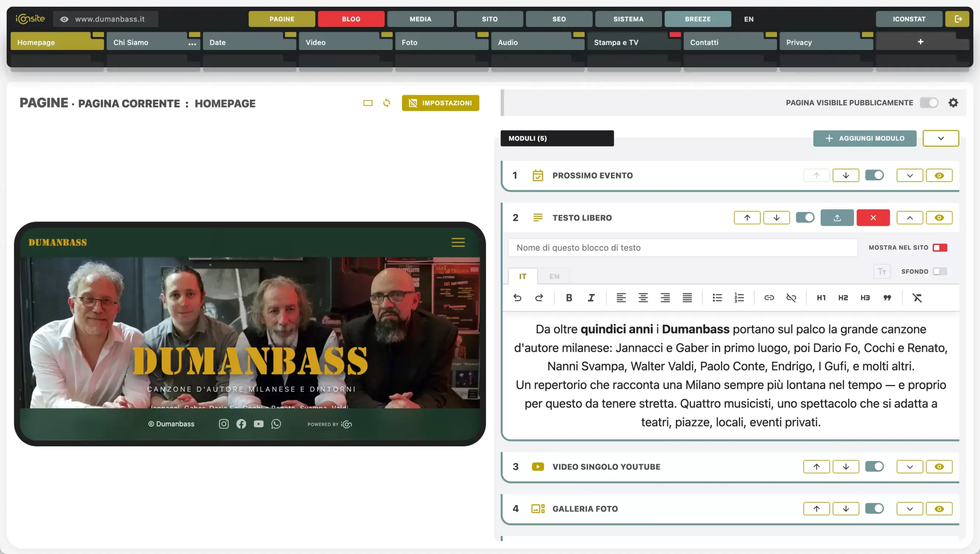Open the Iconstat button
Image resolution: width=980 pixels, height=554 pixels.
[909, 18]
